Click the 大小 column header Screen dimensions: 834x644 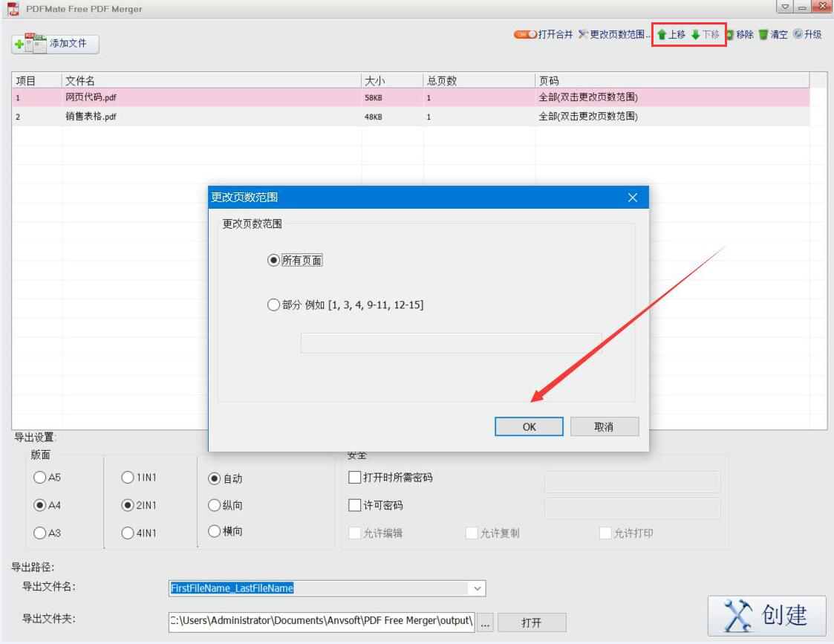[393, 80]
